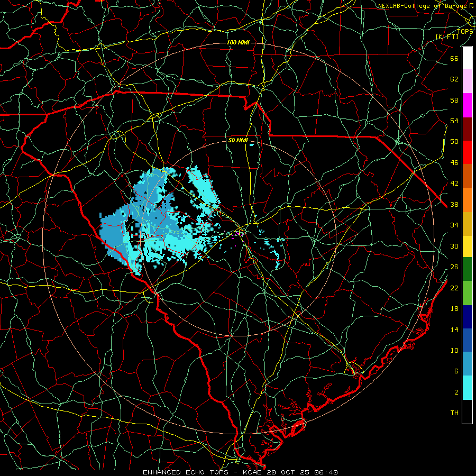
Task: Click the 26 legend value
Action: [454, 267]
